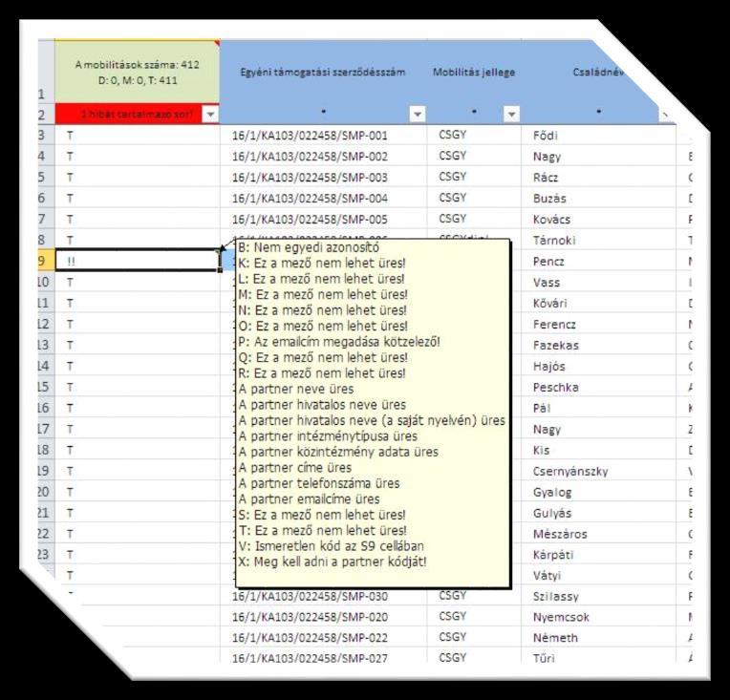Click the surname cell 'Fődi'
This screenshot has height=700, width=730.
tap(598, 136)
